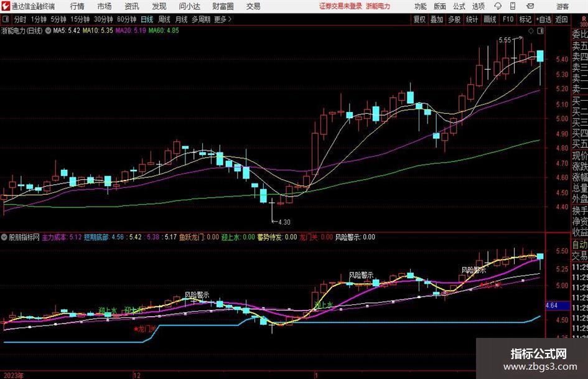Click the 标记 mark toolbar button

pos(525,19)
